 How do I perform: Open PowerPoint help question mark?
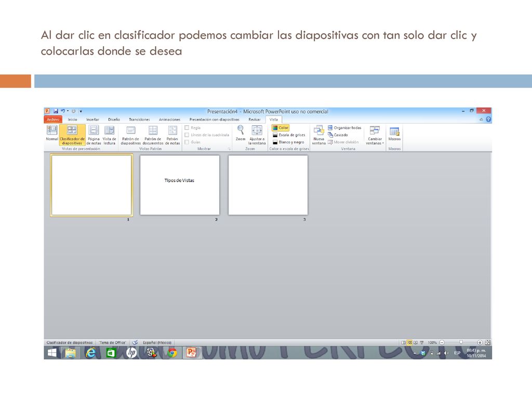(488, 119)
